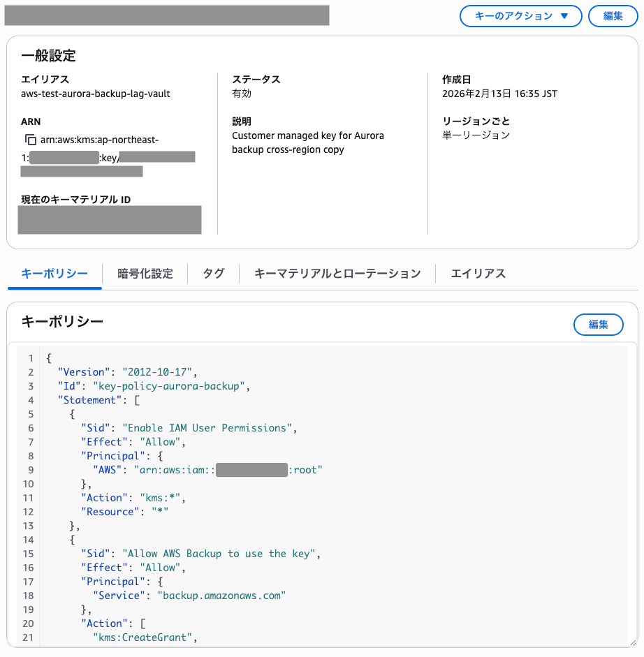The width and height of the screenshot is (644, 657).
Task: Switch to the エイリアス tab
Action: (478, 273)
